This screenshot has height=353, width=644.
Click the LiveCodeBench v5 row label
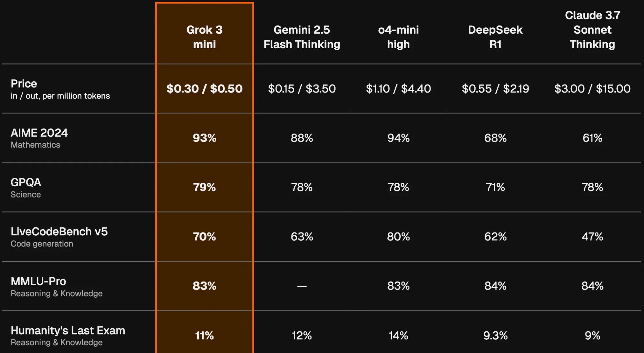coord(59,232)
